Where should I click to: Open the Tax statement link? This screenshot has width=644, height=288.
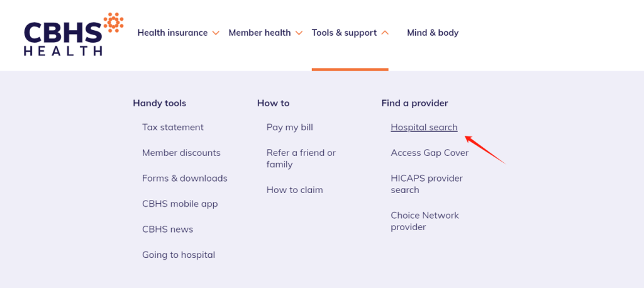173,128
